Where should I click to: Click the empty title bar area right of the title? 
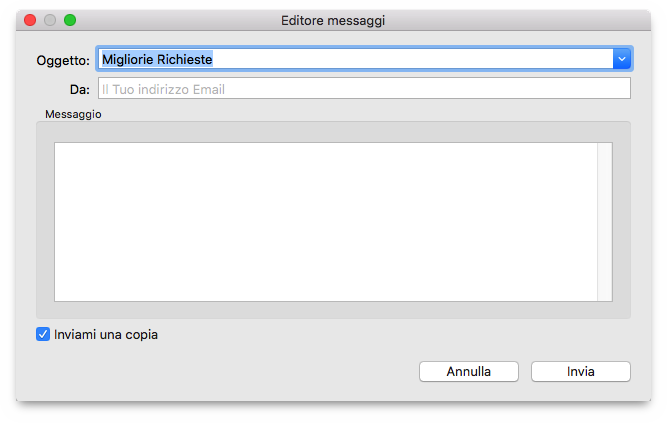click(520, 20)
